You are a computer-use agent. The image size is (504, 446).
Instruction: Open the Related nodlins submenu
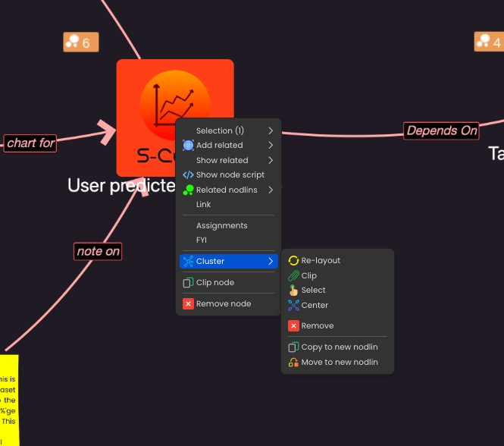point(227,190)
